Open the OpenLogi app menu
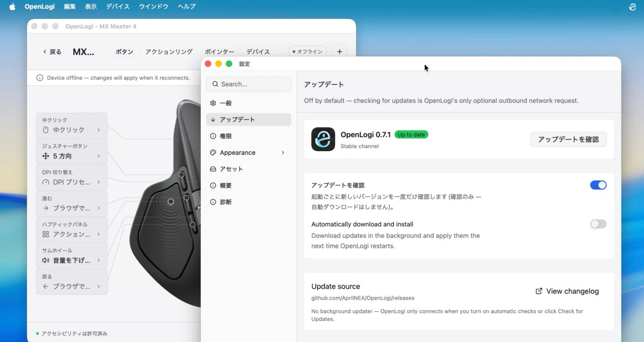Viewport: 644px width, 342px height. 40,7
